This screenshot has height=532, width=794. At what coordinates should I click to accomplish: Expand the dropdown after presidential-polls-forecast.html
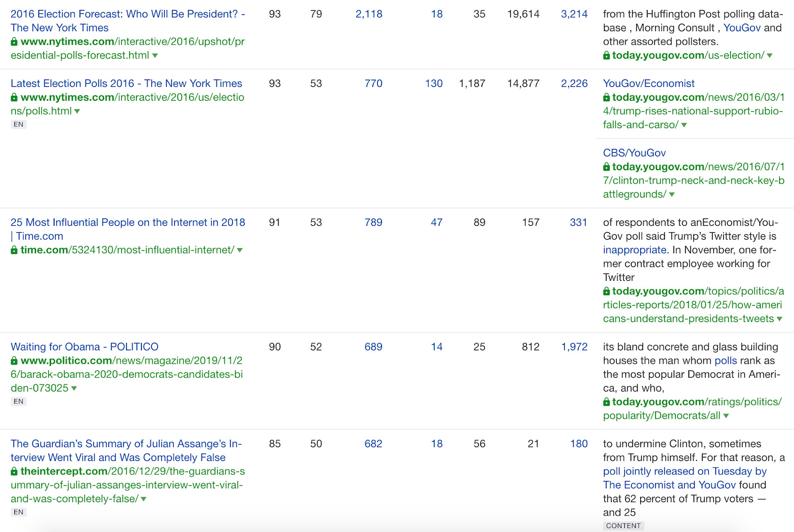[x=156, y=56]
